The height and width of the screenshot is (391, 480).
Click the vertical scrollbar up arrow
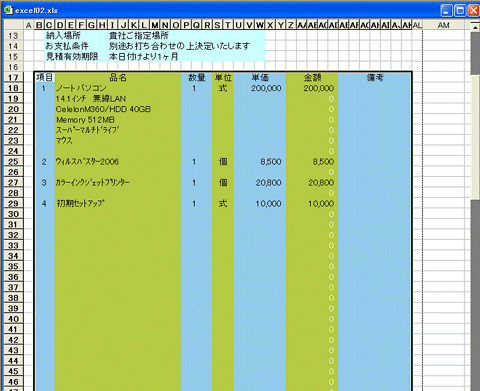pos(475,27)
